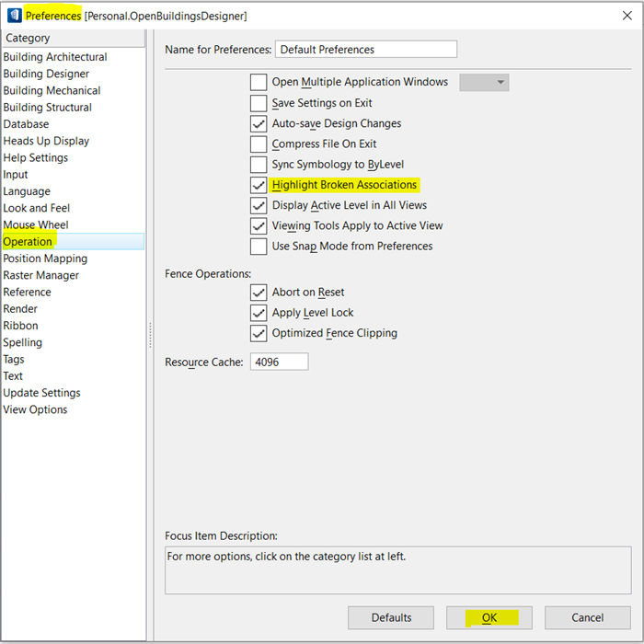This screenshot has width=644, height=644.
Task: Select the Ribbon category
Action: 20,326
